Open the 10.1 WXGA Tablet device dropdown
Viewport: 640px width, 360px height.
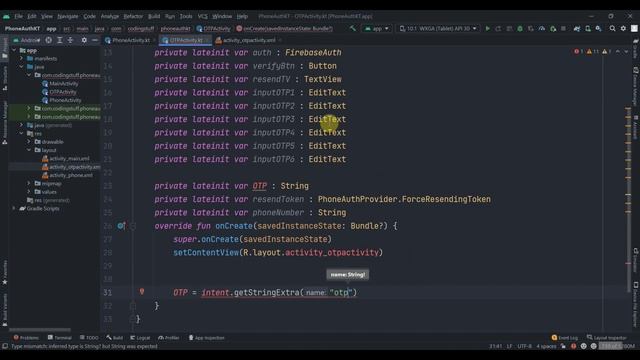point(438,29)
